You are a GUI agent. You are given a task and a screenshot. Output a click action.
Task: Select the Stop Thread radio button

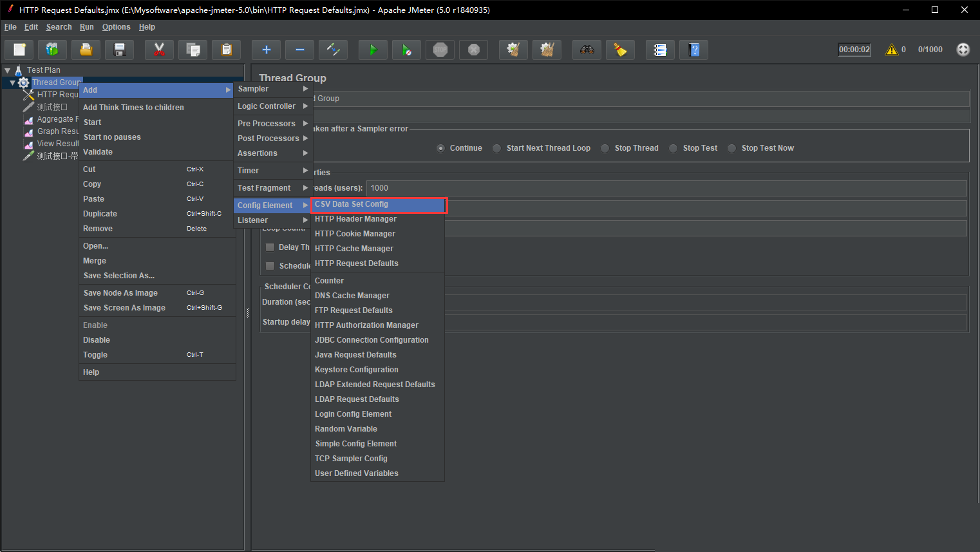coord(605,148)
